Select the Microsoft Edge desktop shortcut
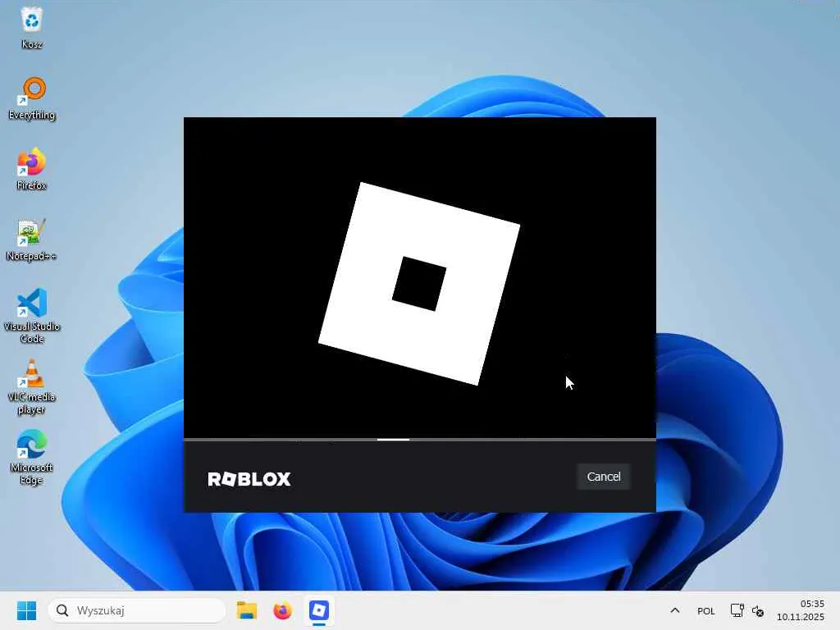 32,458
